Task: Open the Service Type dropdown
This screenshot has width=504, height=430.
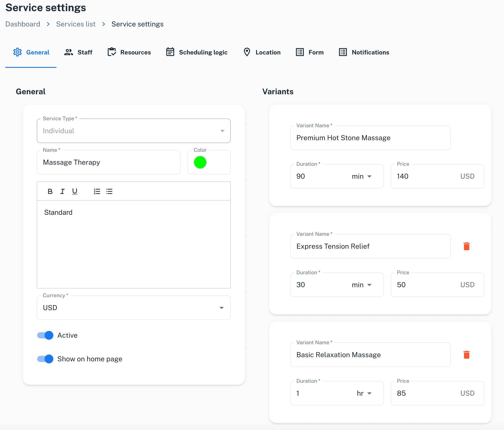Action: 222,131
